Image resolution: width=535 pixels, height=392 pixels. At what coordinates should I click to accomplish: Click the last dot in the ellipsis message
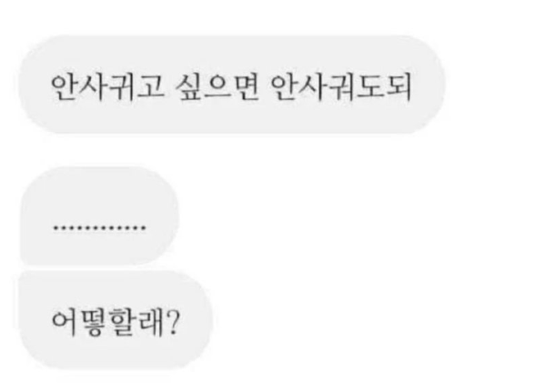(x=144, y=228)
